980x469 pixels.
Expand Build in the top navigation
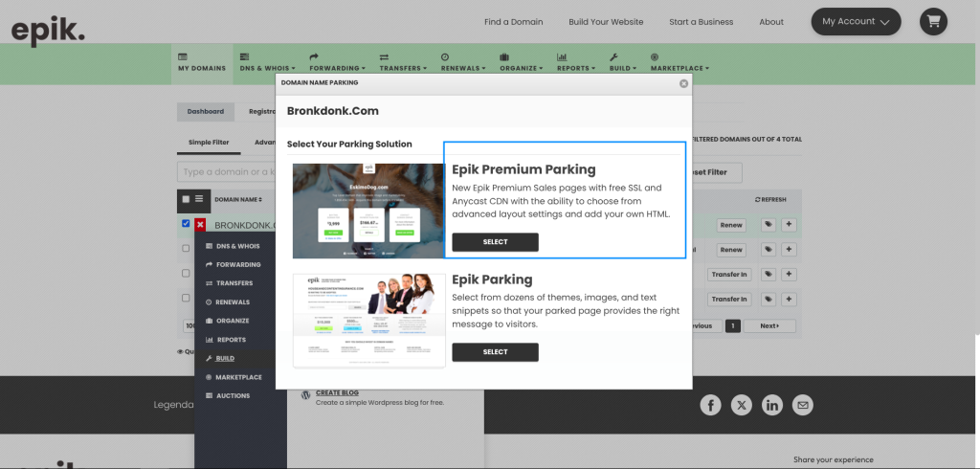(x=622, y=62)
